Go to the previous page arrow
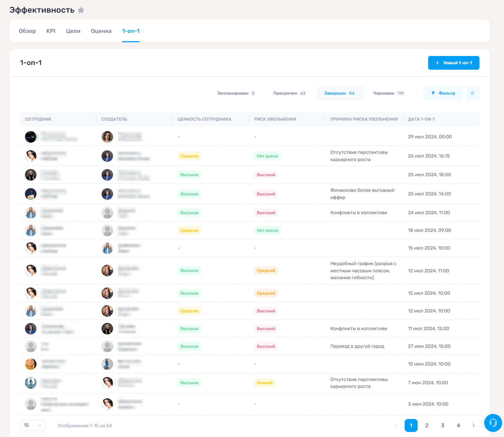Viewport: 504px width, 437px height. click(x=396, y=425)
